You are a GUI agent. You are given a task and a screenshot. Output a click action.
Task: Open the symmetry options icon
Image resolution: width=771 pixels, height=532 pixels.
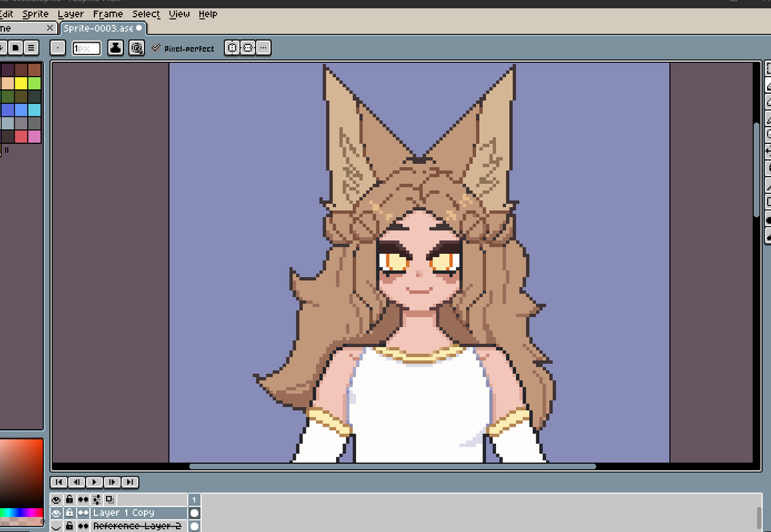tap(231, 48)
